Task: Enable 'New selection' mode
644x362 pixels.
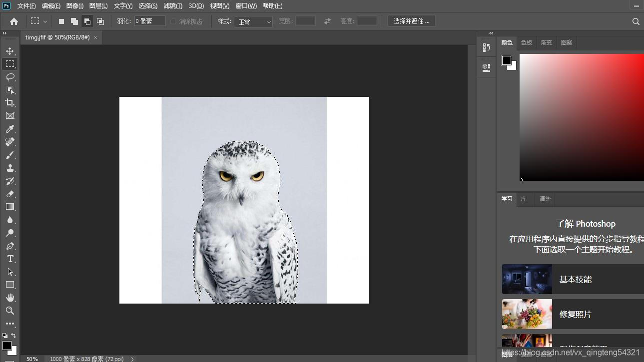Action: coord(61,21)
